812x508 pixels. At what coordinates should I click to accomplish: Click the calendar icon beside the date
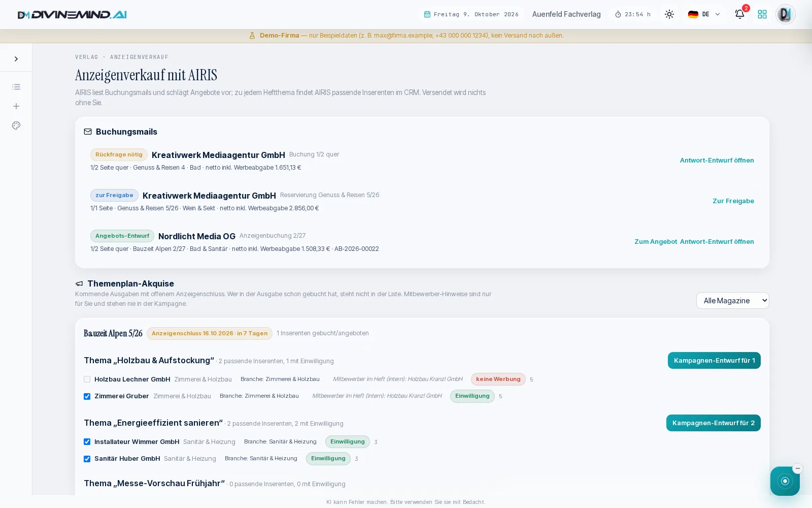[x=427, y=14]
